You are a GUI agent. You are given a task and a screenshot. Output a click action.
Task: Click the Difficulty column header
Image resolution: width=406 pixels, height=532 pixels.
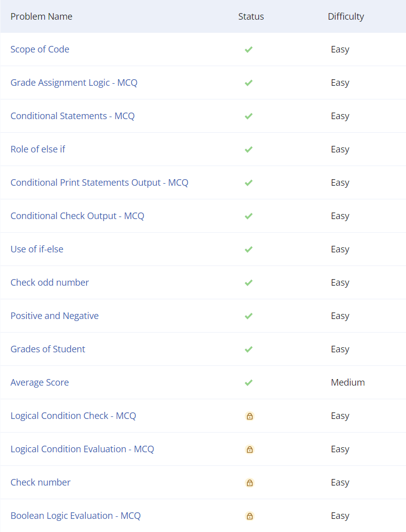tap(346, 16)
